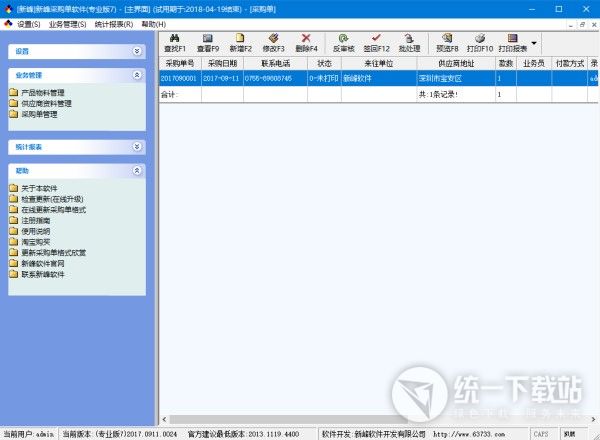Viewport: 600px width, 440px height.
Task: Click the 预览F8 print preview icon
Action: [447, 38]
